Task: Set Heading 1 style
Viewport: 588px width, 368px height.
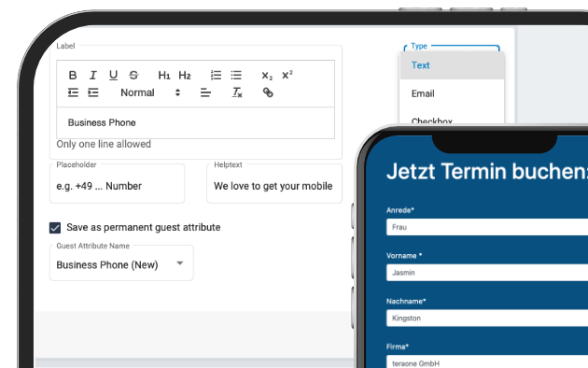Action: point(164,75)
